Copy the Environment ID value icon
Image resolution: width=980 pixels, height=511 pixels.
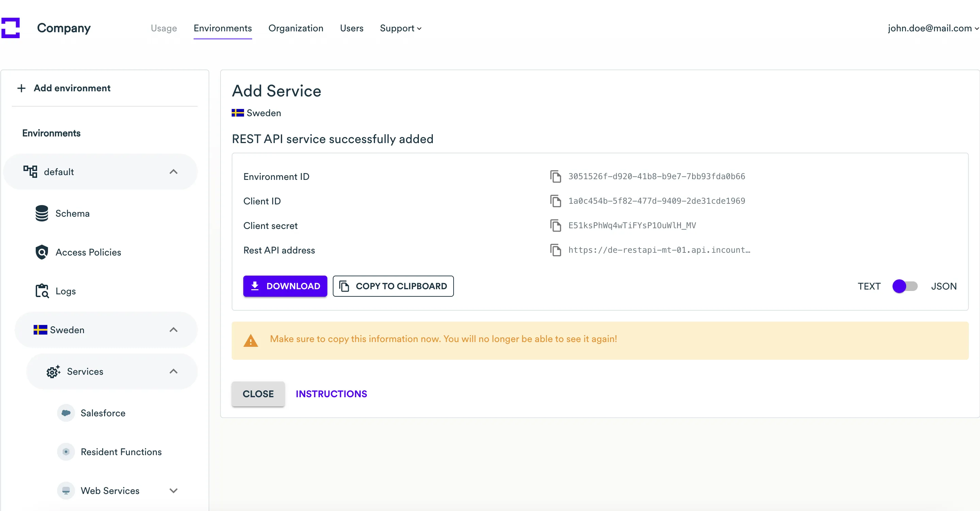click(x=555, y=177)
